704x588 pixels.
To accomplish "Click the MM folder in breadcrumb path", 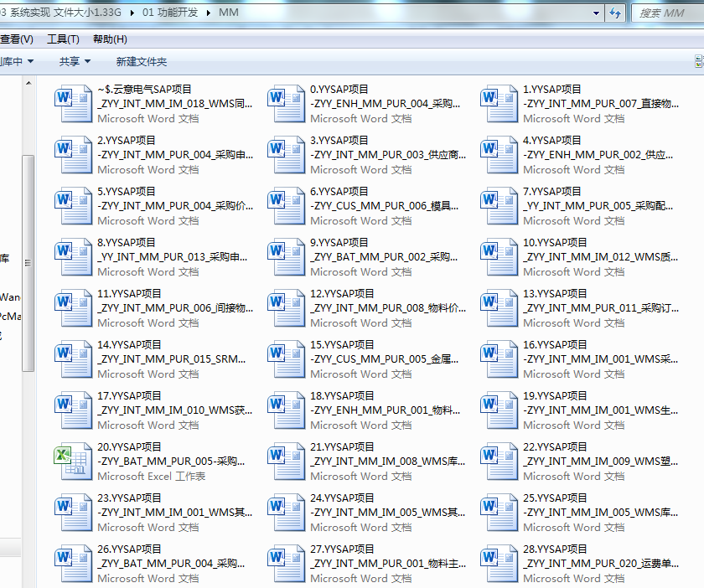I will (x=228, y=13).
